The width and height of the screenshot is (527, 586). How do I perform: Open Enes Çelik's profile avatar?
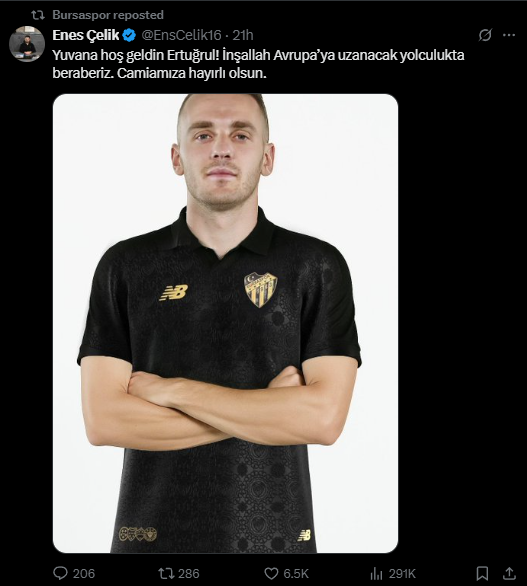point(27,44)
